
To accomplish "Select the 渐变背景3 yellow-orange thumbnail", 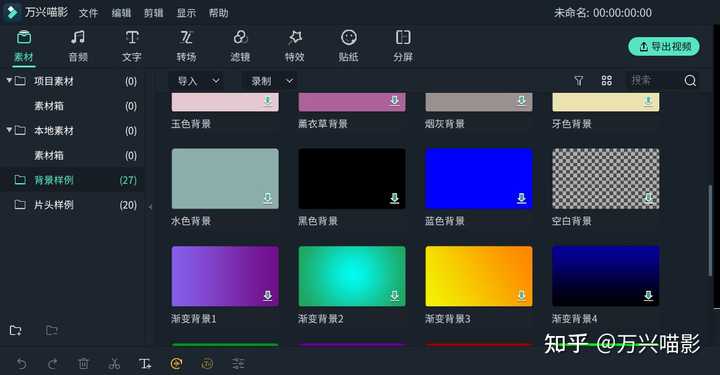I will click(479, 276).
